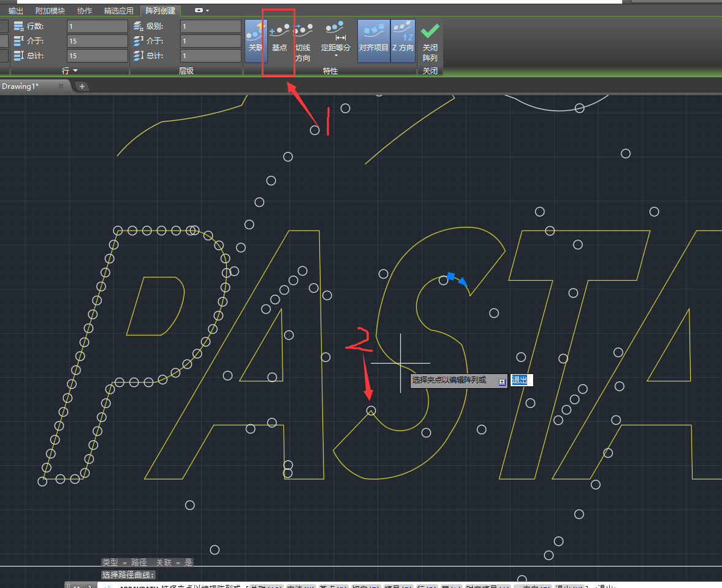722x588 pixels.
Task: Edit the row 介于 value field
Action: click(97, 41)
